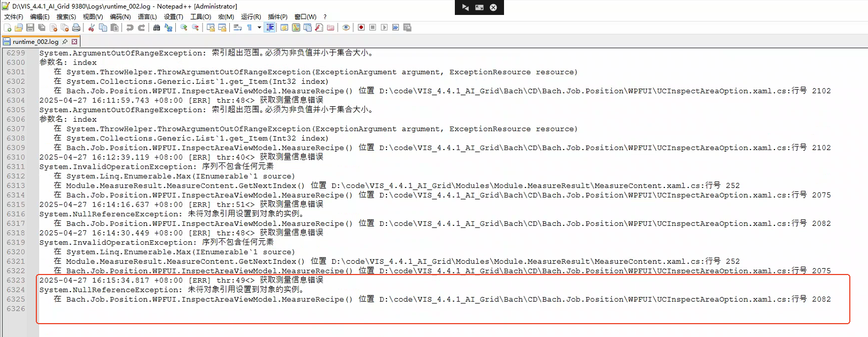Open the user-defined language dialog icon

(x=284, y=27)
